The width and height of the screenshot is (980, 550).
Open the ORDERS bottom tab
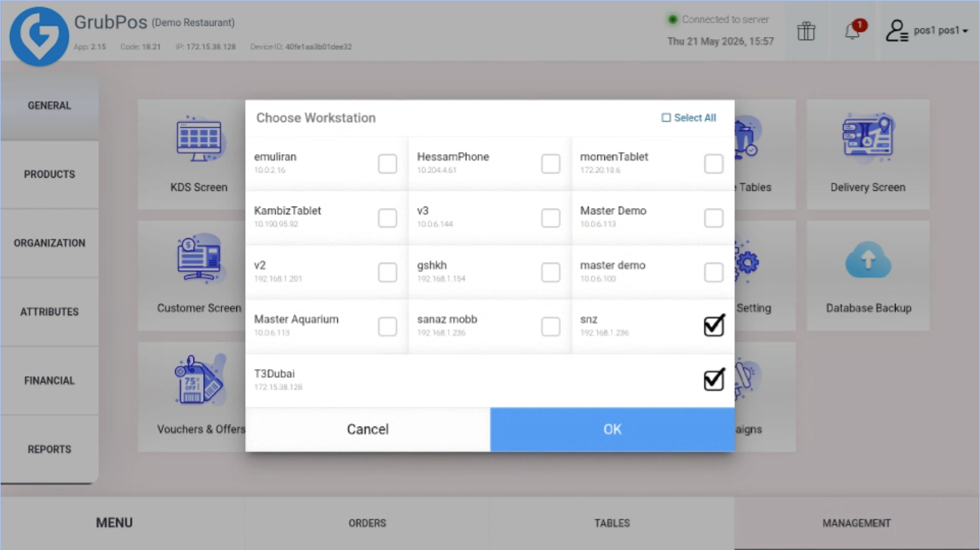pyautogui.click(x=367, y=523)
